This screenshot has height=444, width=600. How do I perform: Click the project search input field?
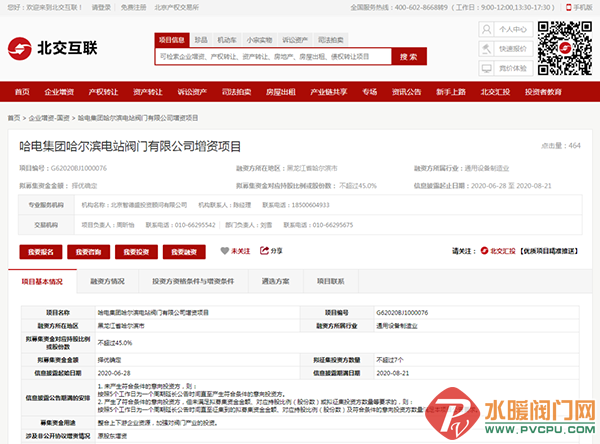click(273, 57)
